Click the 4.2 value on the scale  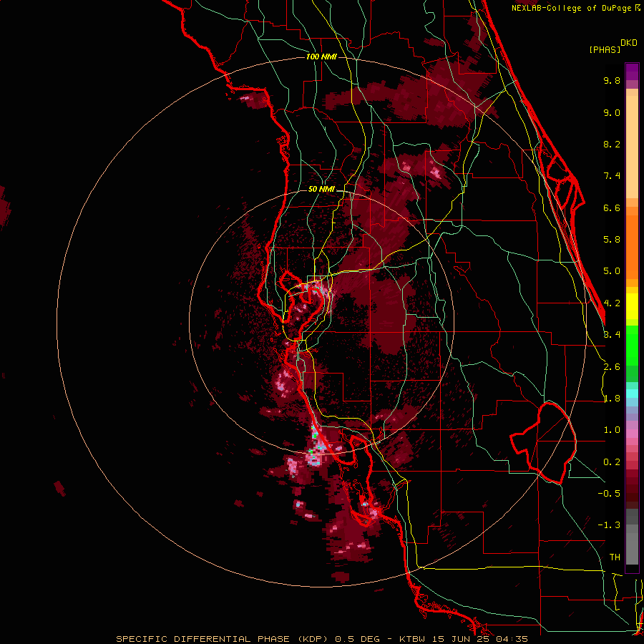click(612, 303)
